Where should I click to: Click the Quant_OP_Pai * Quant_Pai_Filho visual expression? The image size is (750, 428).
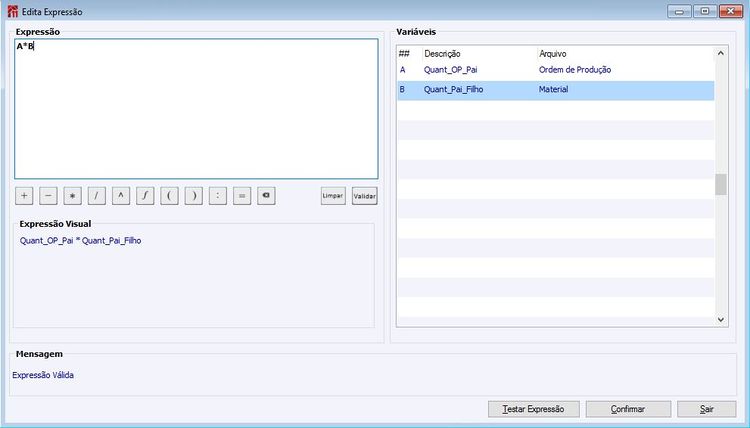(x=80, y=241)
